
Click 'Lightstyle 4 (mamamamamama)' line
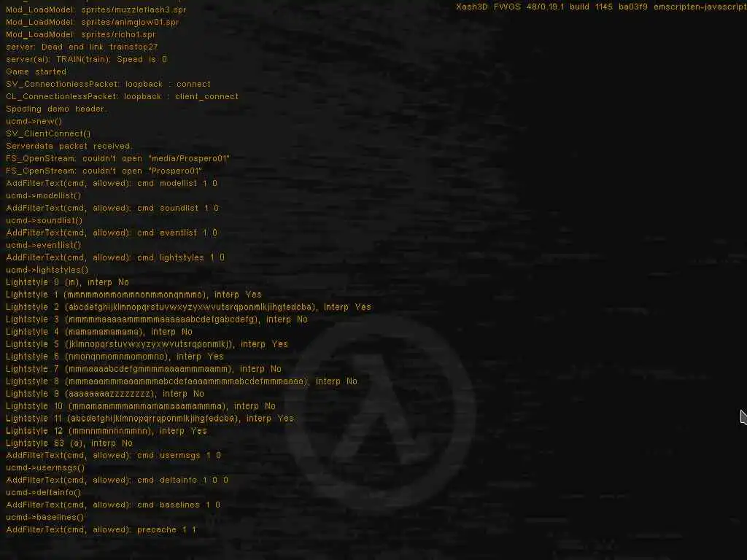99,332
